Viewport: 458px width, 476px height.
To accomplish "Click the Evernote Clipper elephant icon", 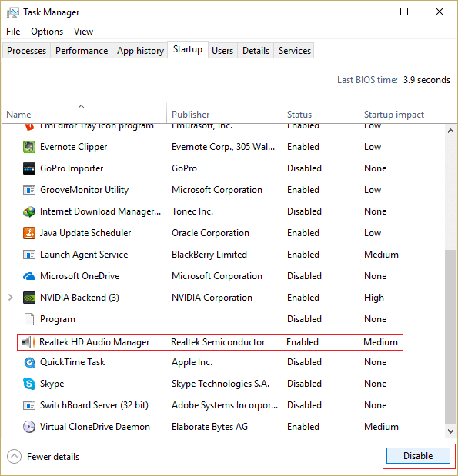I will tap(29, 147).
